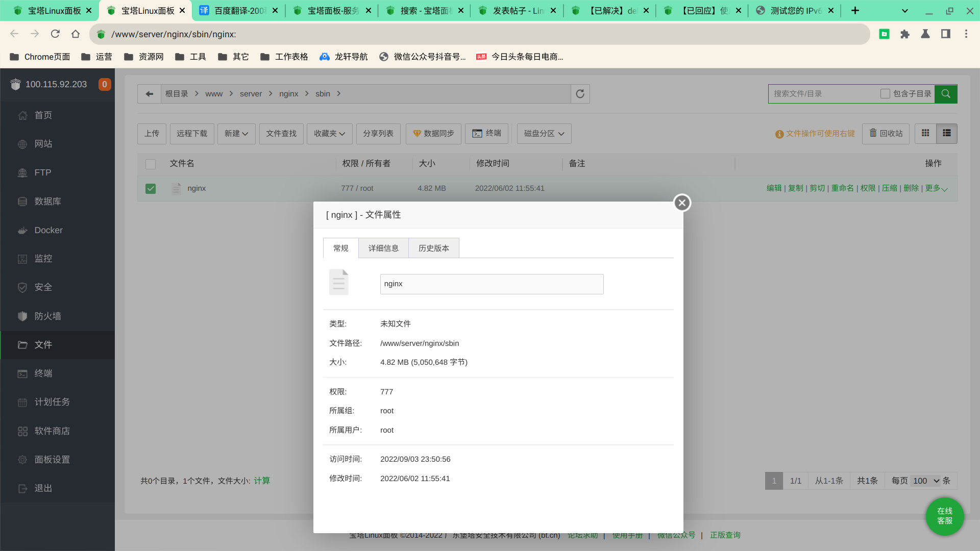This screenshot has width=980, height=551.
Task: Open FTP in the sidebar
Action: [x=57, y=172]
